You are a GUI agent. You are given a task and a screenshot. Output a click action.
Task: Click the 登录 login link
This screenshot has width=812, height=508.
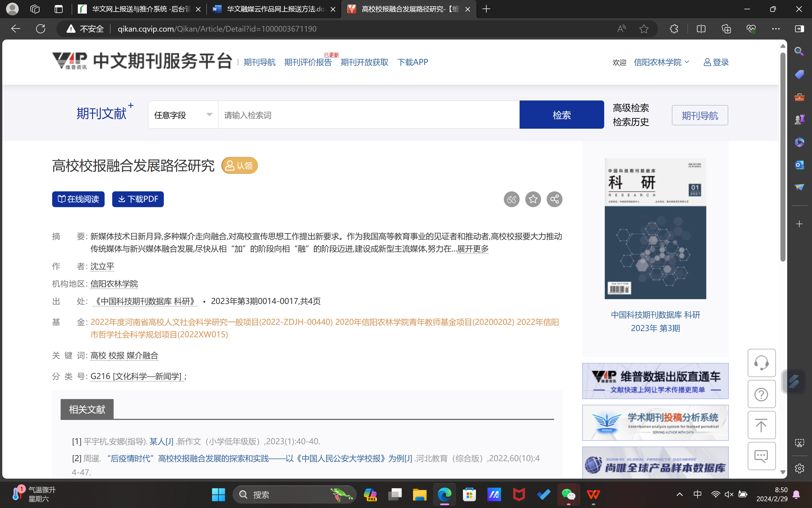click(x=716, y=62)
